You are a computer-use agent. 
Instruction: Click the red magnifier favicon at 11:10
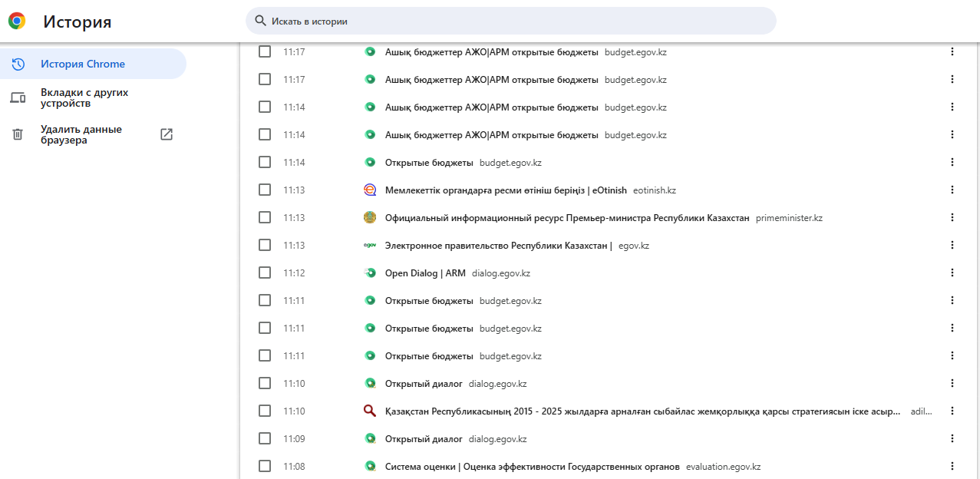pyautogui.click(x=370, y=411)
